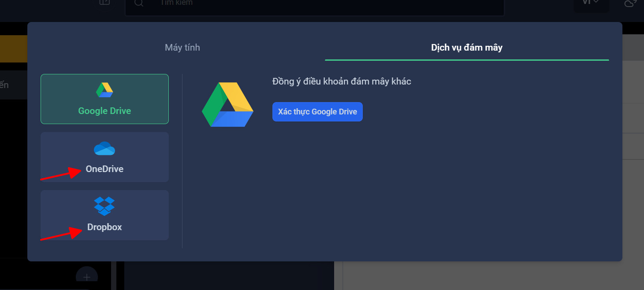Click the OneDrive cloud icon
Image resolution: width=644 pixels, height=290 pixels.
click(104, 148)
